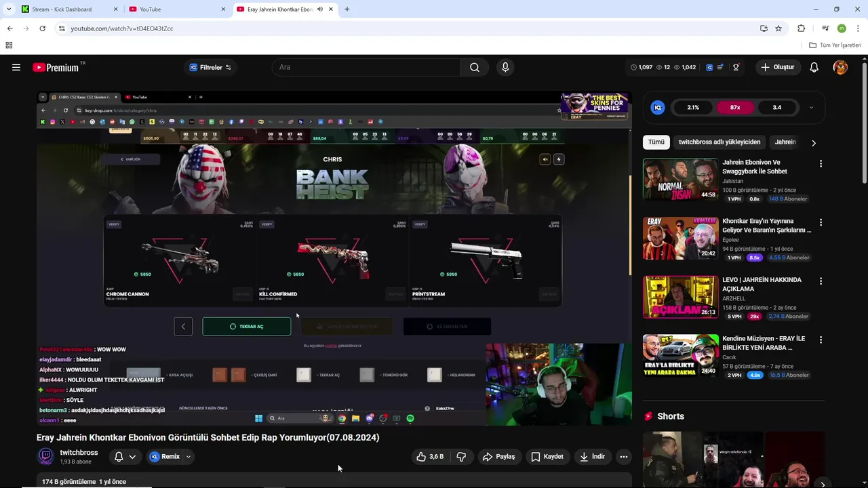Open options for Khontkar Eray'ın Yayınına video

click(821, 222)
